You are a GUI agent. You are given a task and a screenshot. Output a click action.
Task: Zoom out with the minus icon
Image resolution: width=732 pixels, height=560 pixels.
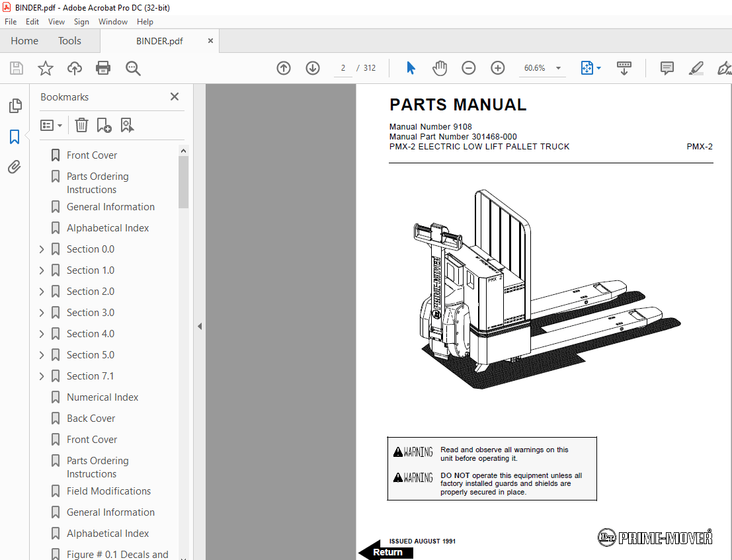[x=468, y=67]
